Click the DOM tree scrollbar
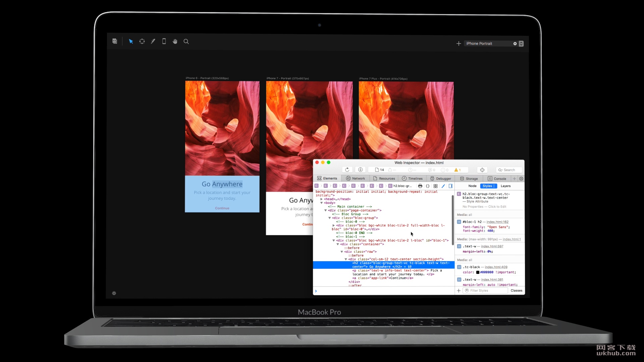This screenshot has height=362, width=644. pyautogui.click(x=452, y=220)
